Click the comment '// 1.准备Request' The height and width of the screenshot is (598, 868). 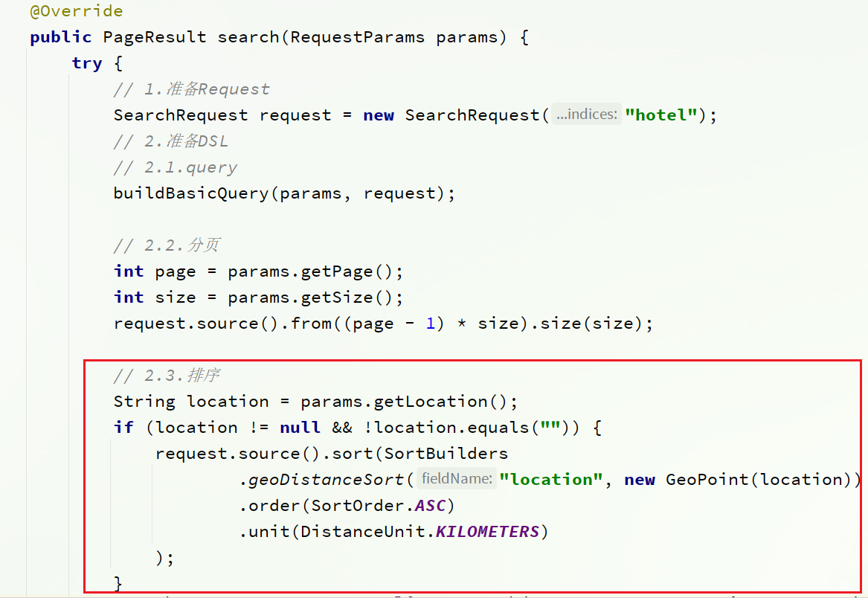click(192, 89)
